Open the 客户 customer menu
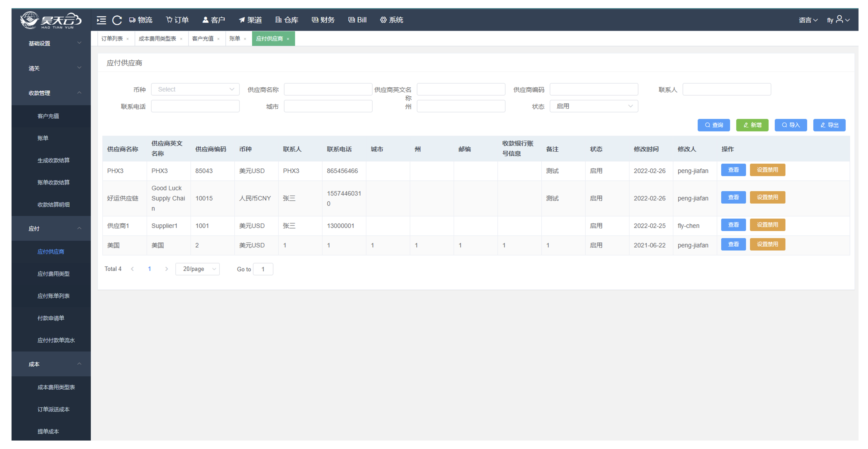Viewport: 868px width, 449px height. (214, 20)
